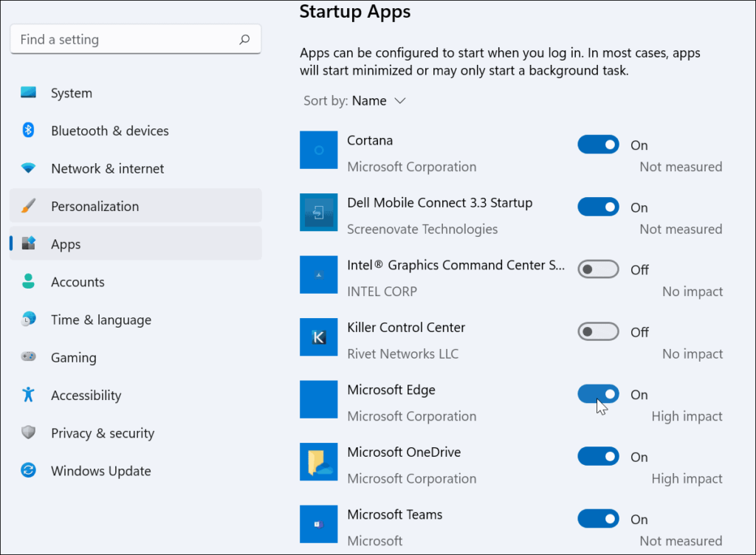Open Windows Update page
The height and width of the screenshot is (555, 756).
[x=136, y=471]
